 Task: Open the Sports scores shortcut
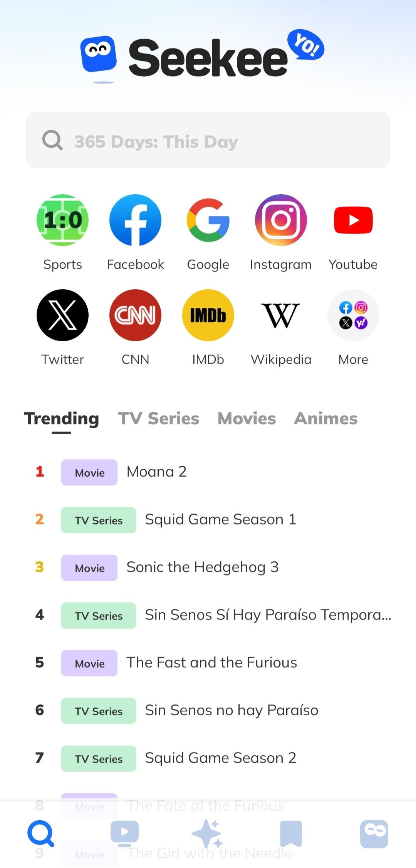pyautogui.click(x=62, y=220)
